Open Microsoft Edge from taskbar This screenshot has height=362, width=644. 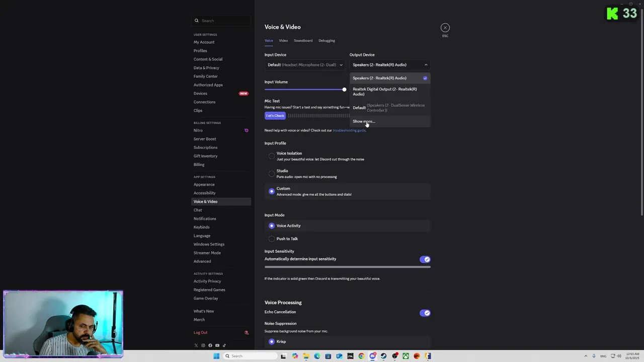pos(317,356)
